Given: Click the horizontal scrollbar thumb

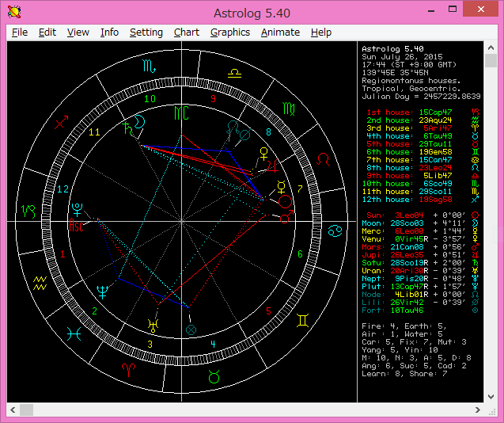Looking at the screenshot, I should [26, 410].
